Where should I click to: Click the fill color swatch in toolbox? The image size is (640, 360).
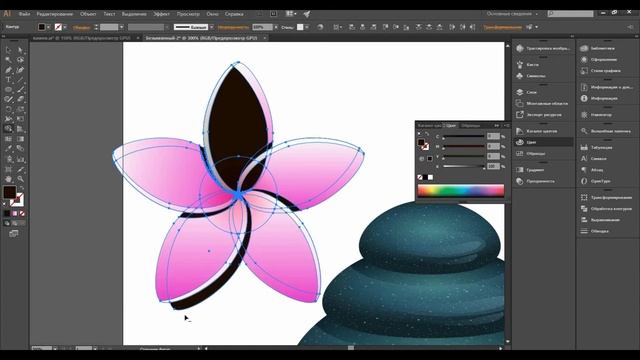coord(10,192)
